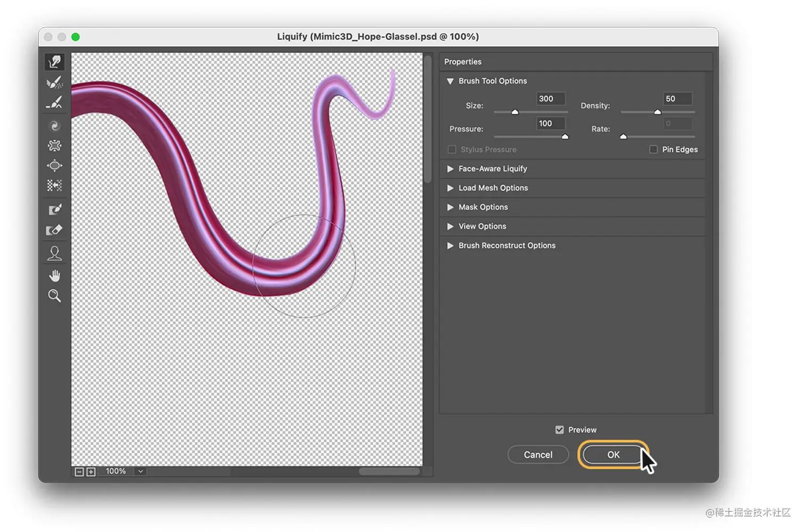
Task: Select the Bloat tool
Action: (x=55, y=166)
